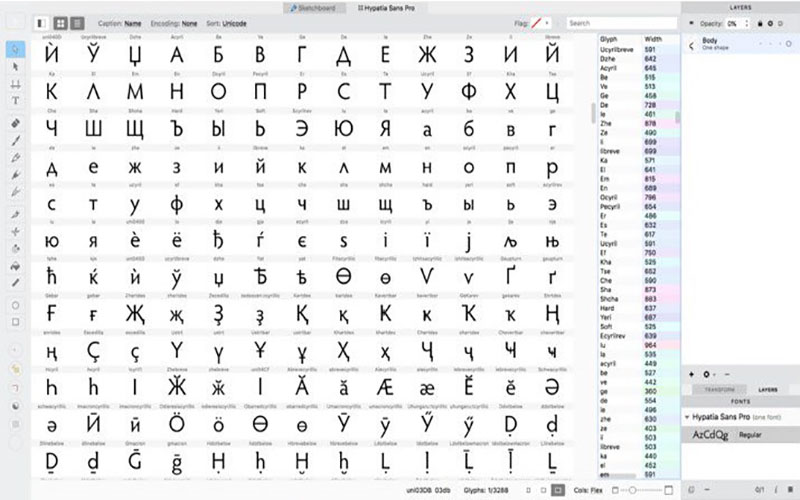Select the Rectangle shape tool
This screenshot has height=500, width=800.
[x=15, y=321]
